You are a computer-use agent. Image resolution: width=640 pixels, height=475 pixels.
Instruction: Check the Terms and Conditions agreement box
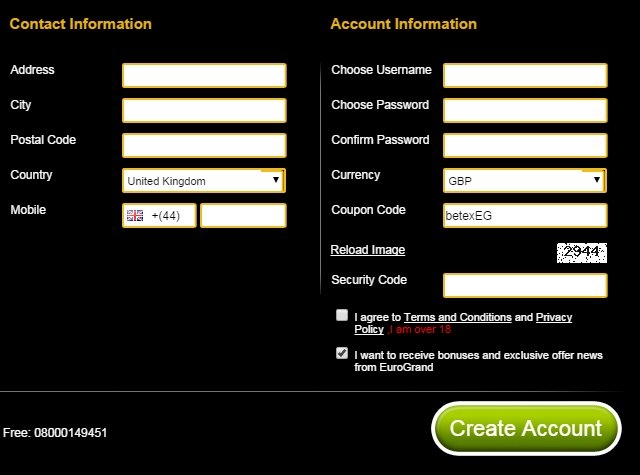[x=342, y=315]
